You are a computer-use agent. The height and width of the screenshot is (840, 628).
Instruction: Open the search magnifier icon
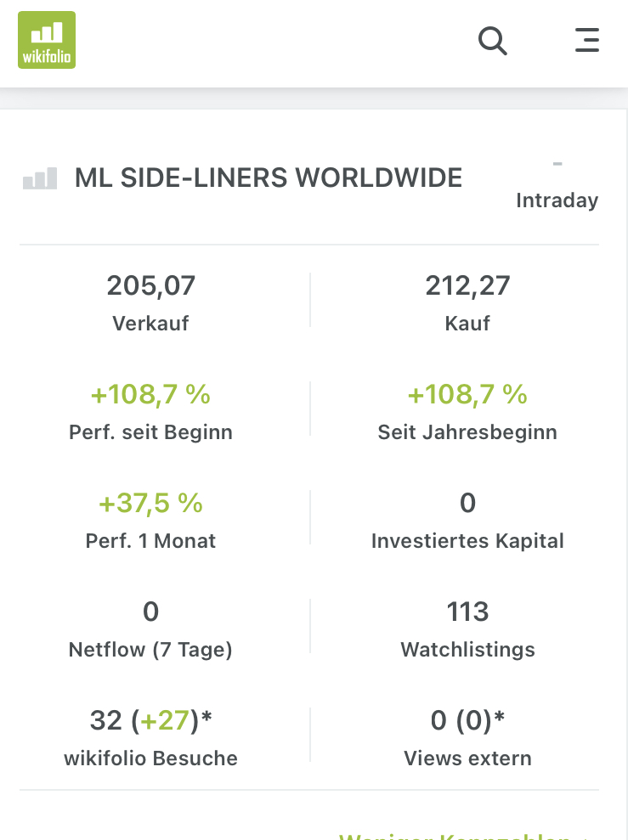(x=492, y=40)
